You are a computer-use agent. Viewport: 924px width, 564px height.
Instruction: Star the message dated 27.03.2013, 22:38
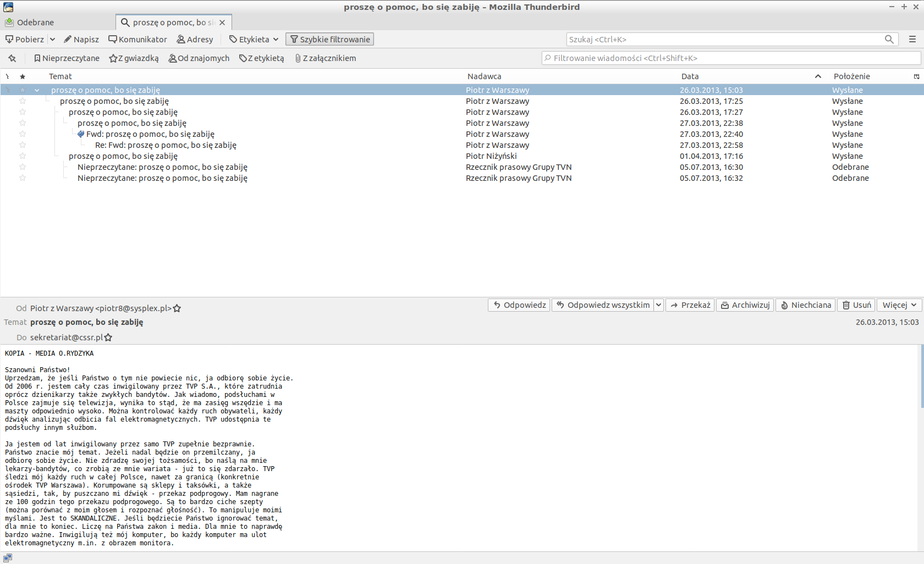(x=23, y=123)
